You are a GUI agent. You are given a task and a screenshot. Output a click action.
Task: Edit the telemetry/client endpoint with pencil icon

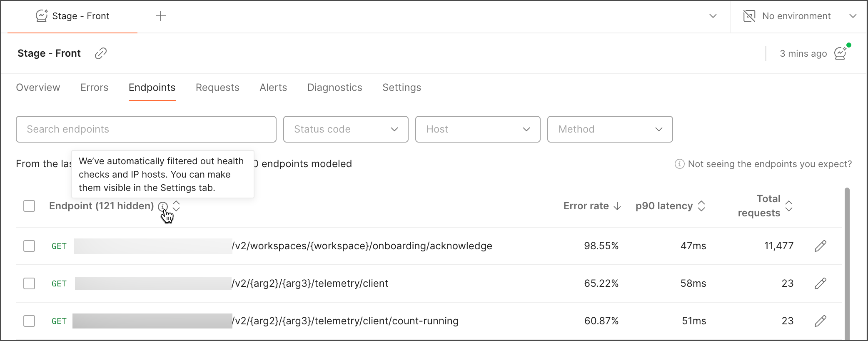(821, 283)
